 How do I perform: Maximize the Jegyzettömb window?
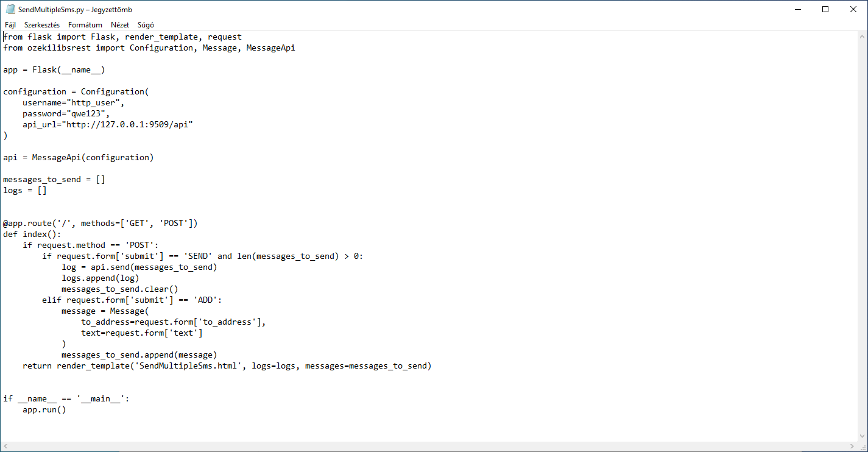(825, 9)
